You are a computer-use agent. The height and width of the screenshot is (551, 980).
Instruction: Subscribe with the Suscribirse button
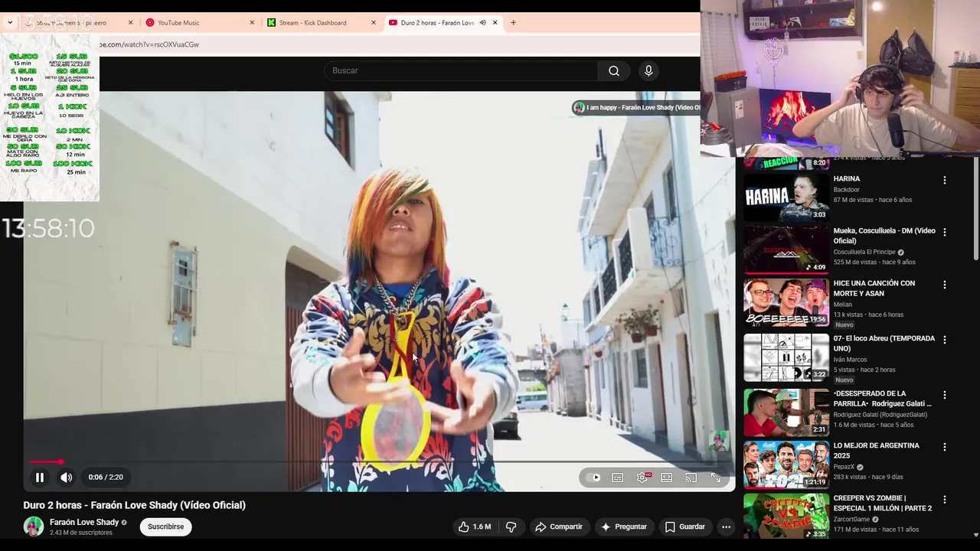(x=166, y=527)
